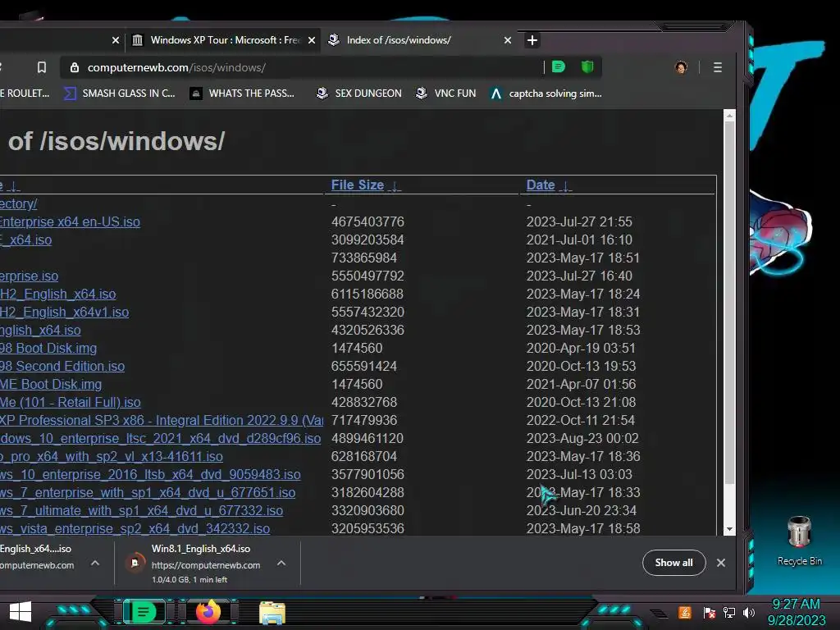The height and width of the screenshot is (630, 840).
Task: Close the Windows XP Tour tab
Action: 311,40
